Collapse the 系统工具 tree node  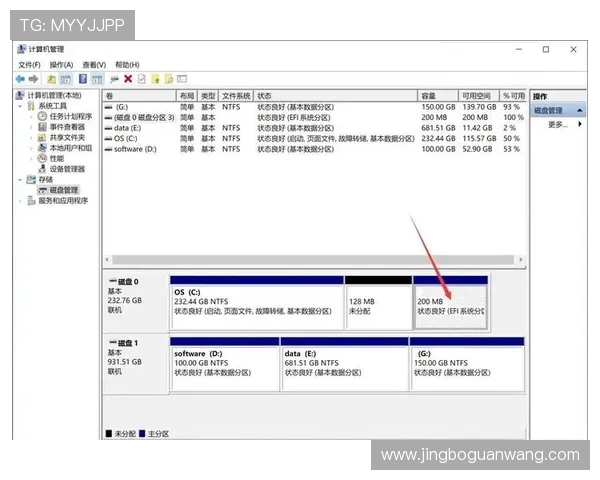point(20,106)
